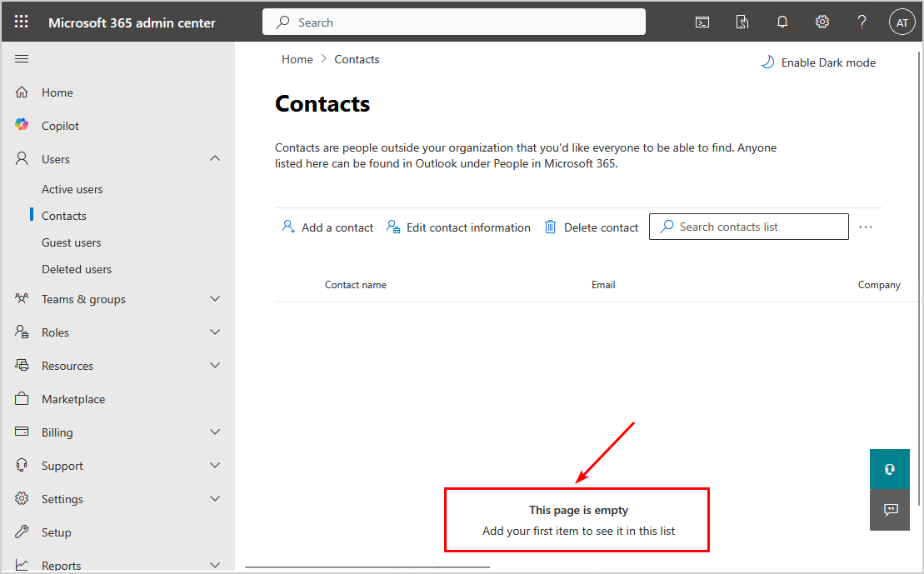Image resolution: width=924 pixels, height=574 pixels.
Task: Open the AT account avatar
Action: pyautogui.click(x=902, y=22)
